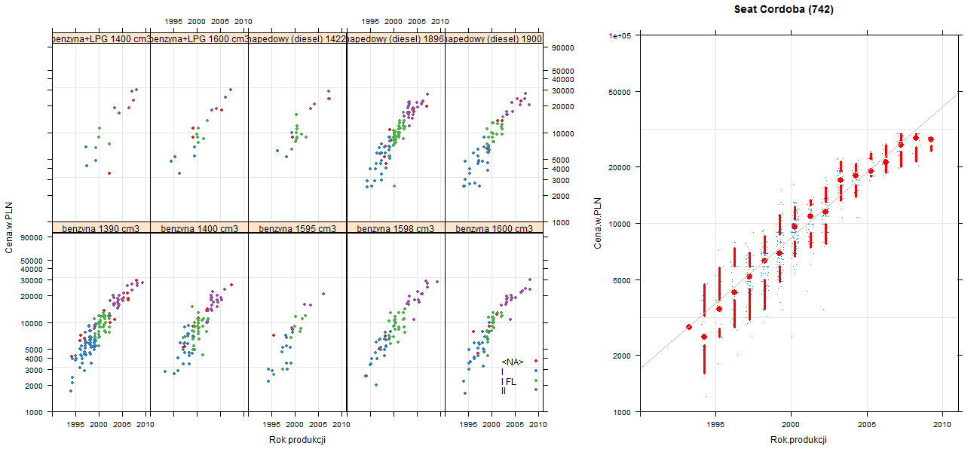Click the "2005" x-axis tick in Seat Cordoba chart
Image resolution: width=980 pixels, height=452 pixels.
click(x=867, y=425)
